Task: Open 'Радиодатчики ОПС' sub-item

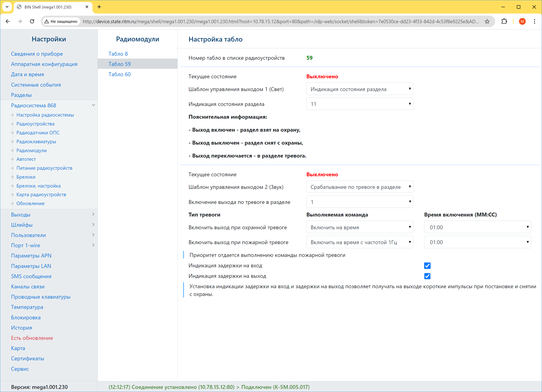Action: 38,132
